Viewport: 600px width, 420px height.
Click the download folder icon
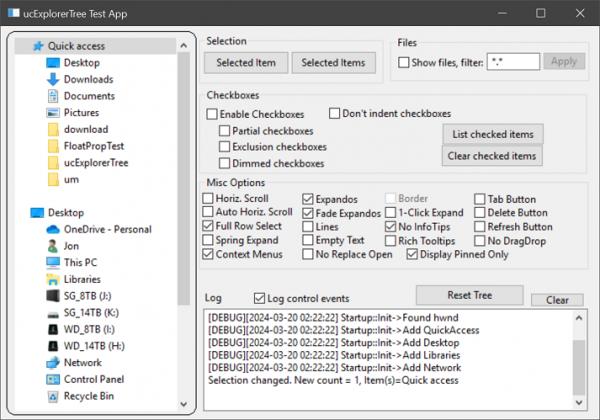[x=53, y=130]
